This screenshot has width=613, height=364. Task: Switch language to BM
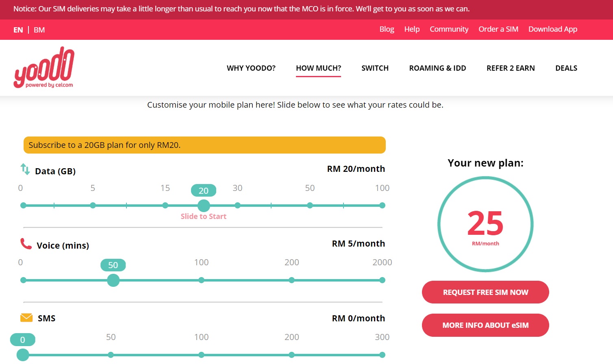[39, 30]
